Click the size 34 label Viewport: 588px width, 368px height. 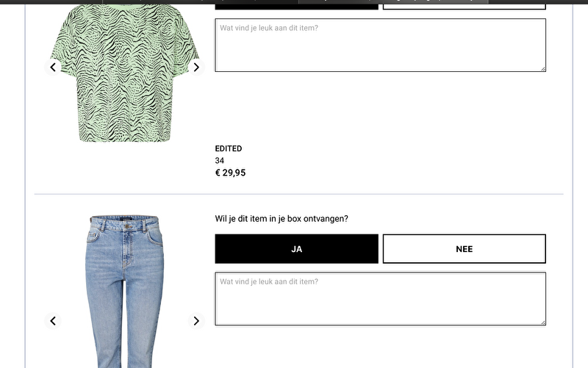(x=219, y=160)
